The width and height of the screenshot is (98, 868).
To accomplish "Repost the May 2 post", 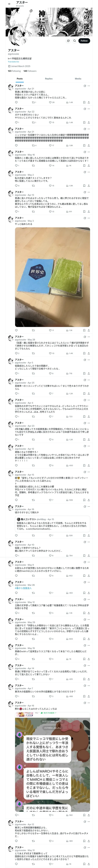I will (33, 186).
